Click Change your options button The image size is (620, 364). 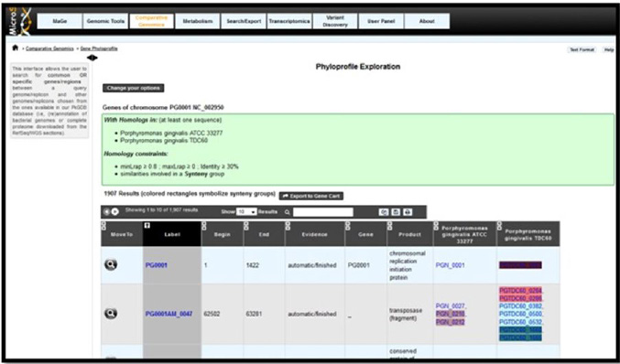[134, 88]
